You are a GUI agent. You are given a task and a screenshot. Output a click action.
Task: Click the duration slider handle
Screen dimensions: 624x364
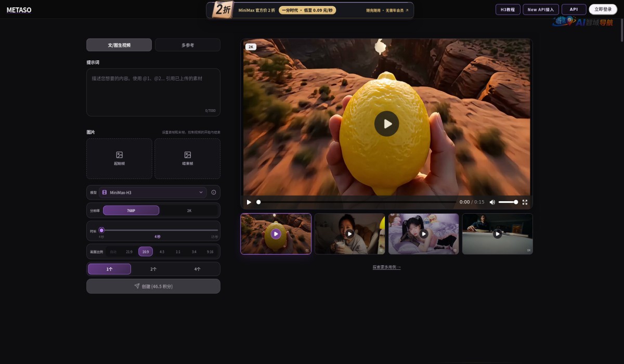(102, 230)
